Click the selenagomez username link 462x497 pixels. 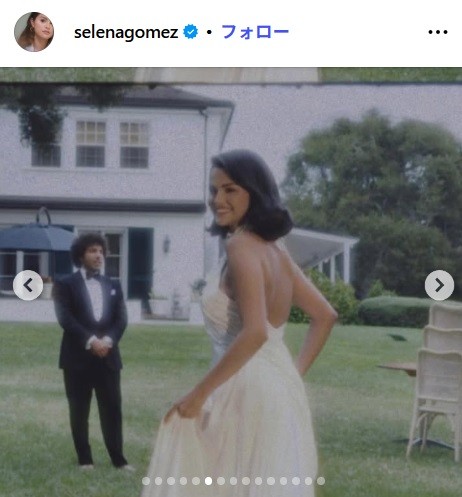pos(126,32)
